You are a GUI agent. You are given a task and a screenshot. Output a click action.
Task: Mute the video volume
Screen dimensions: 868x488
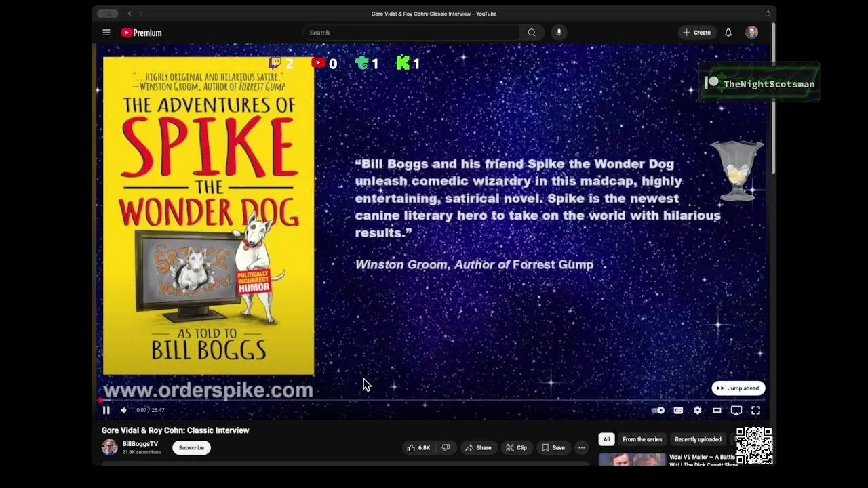point(123,410)
